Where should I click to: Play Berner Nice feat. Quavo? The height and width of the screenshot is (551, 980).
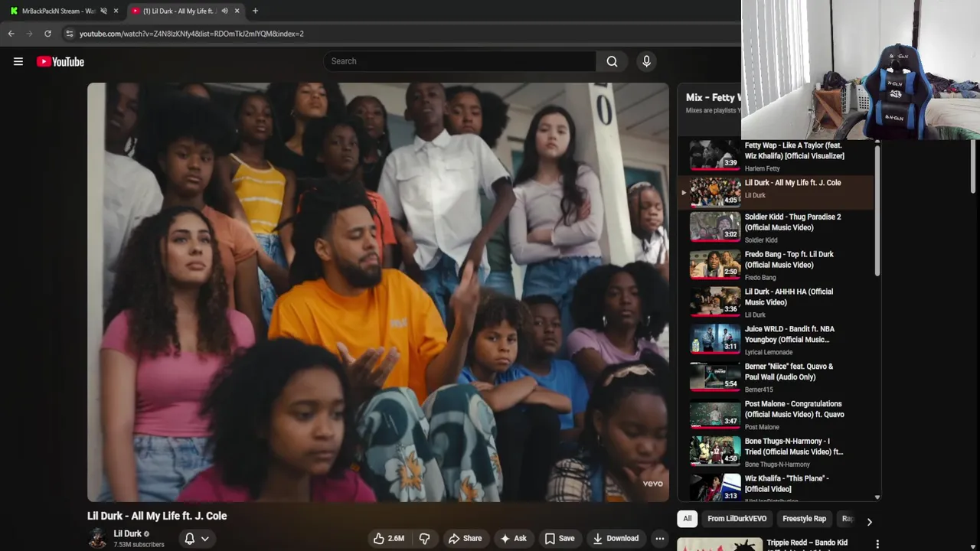coord(776,377)
